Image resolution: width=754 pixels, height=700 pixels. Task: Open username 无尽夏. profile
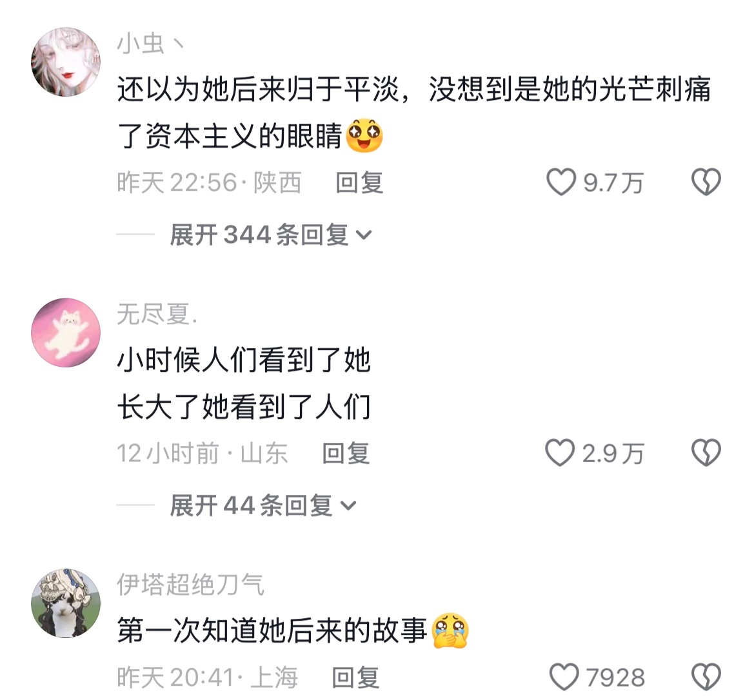tap(157, 315)
